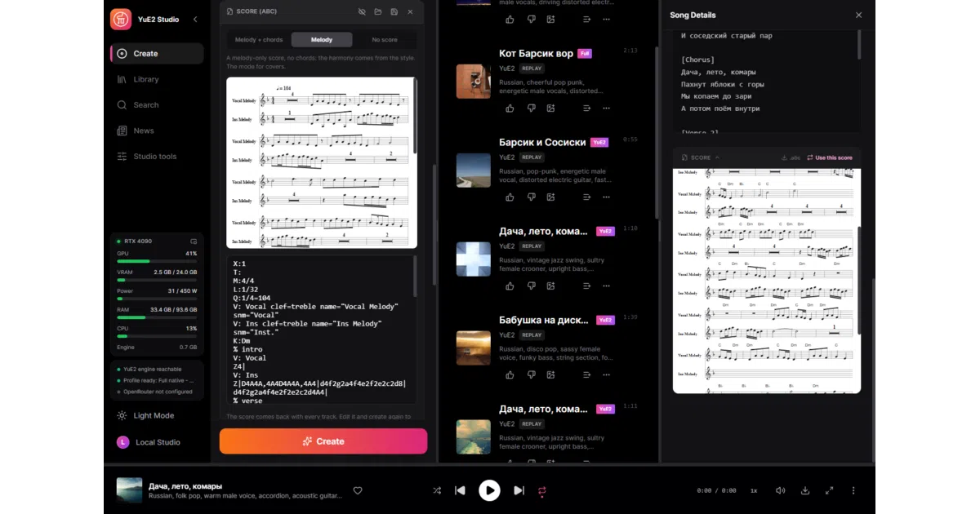Toggle shuffle playback

[437, 490]
